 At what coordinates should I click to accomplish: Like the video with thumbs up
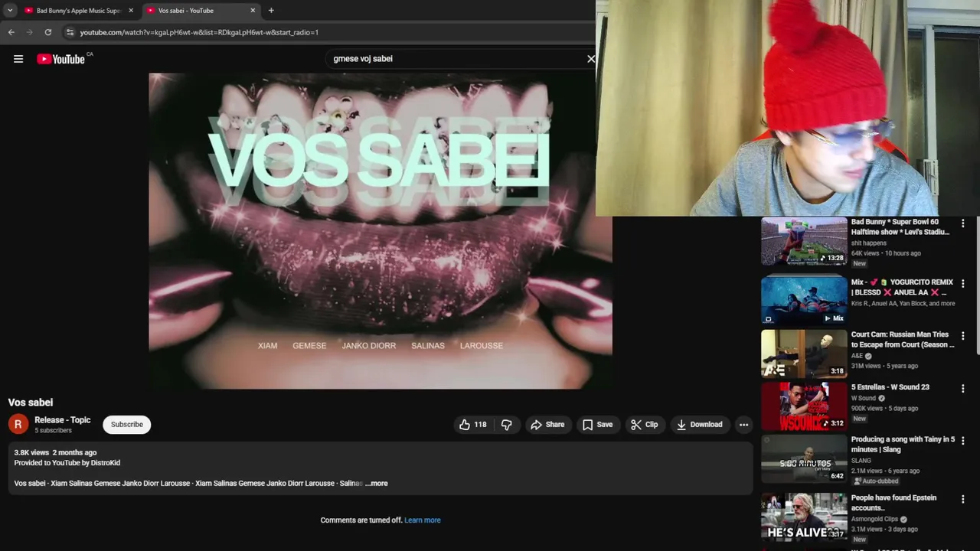coord(473,425)
